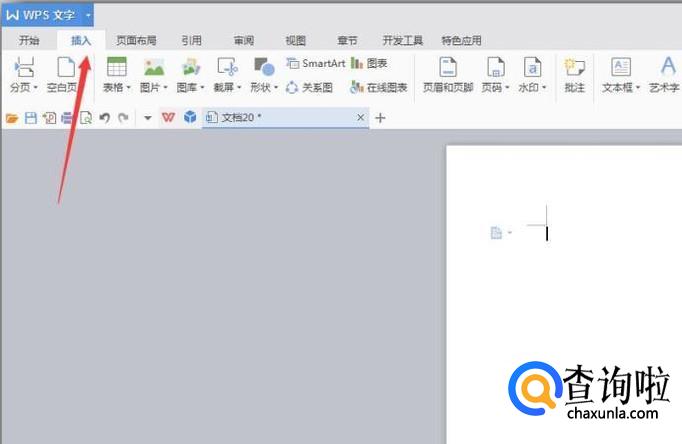The image size is (682, 444).
Task: Insert page number 页码
Action: [495, 67]
